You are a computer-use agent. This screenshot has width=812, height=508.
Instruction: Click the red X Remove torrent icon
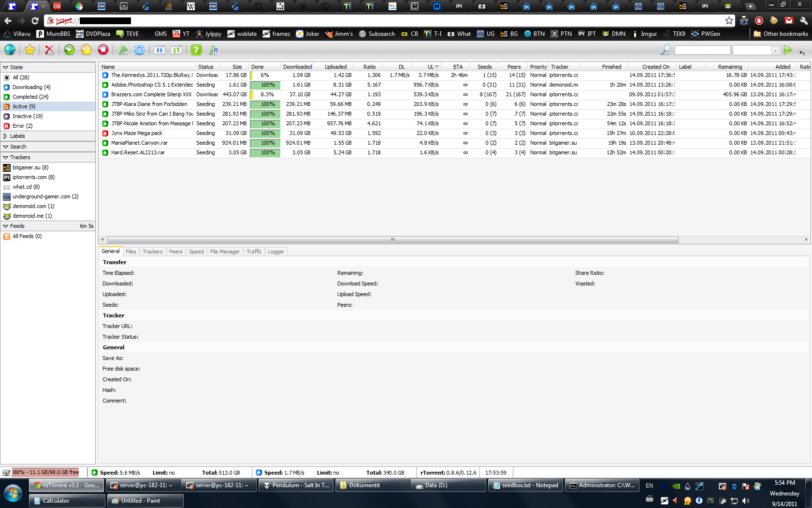click(49, 50)
